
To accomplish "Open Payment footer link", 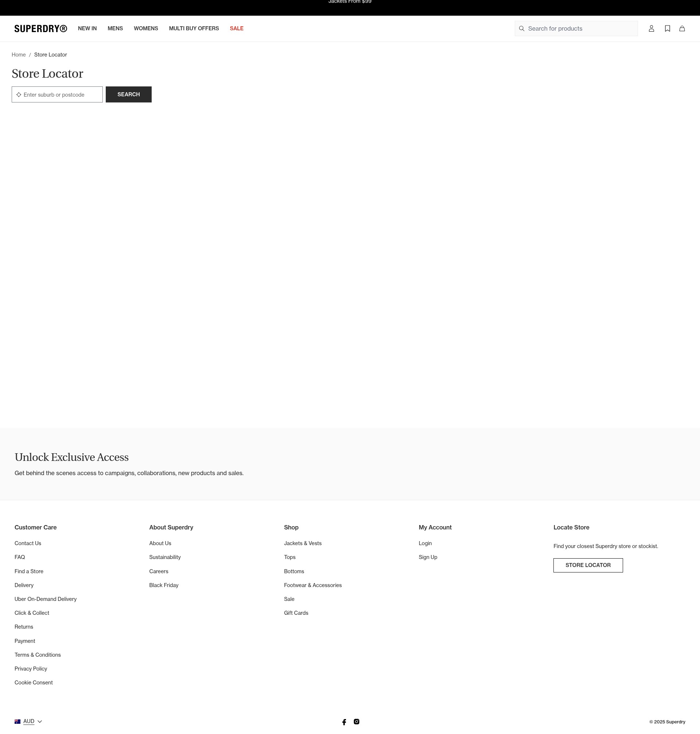I will (x=25, y=641).
